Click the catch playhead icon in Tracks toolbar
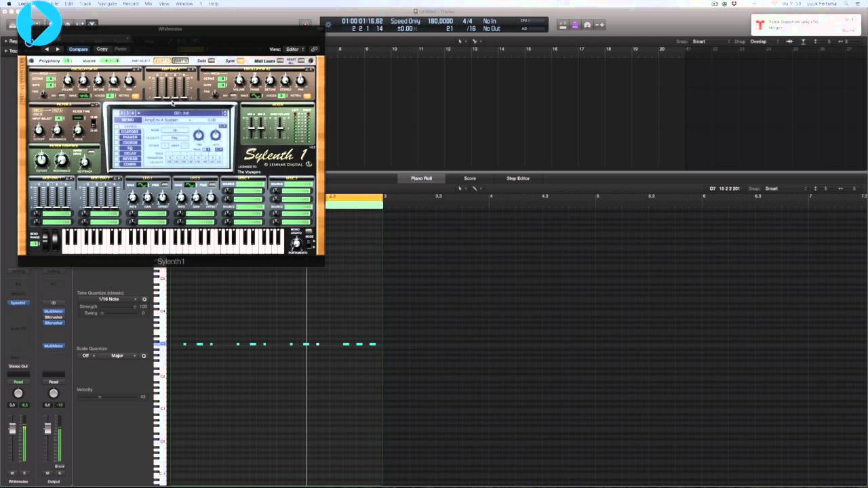This screenshot has width=868, height=488. 804,41
